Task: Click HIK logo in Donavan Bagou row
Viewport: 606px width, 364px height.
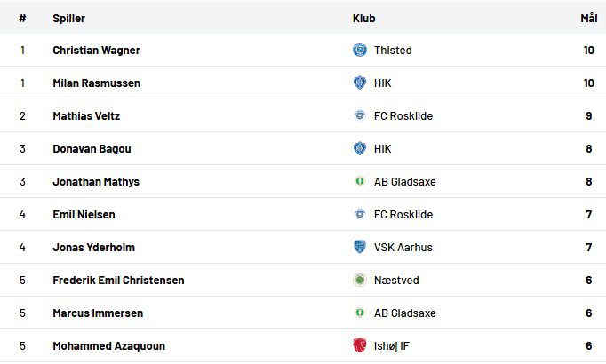Action: coord(360,149)
